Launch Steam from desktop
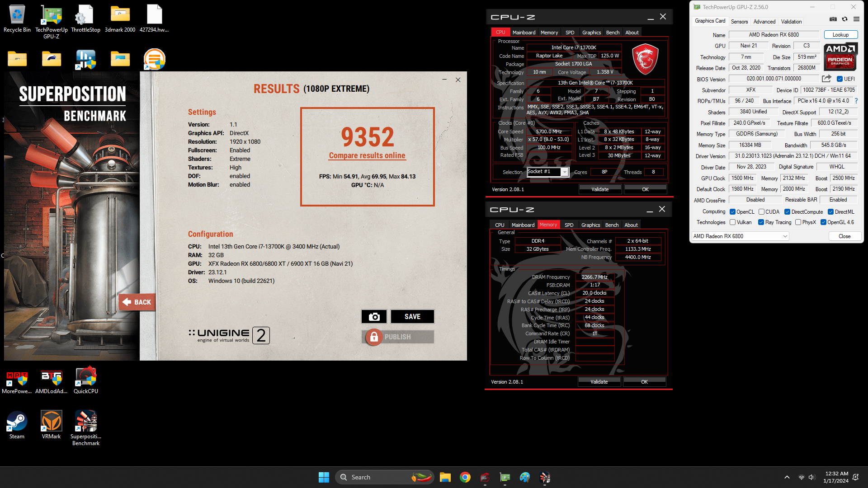Screen dimensions: 868x488 coord(17,426)
